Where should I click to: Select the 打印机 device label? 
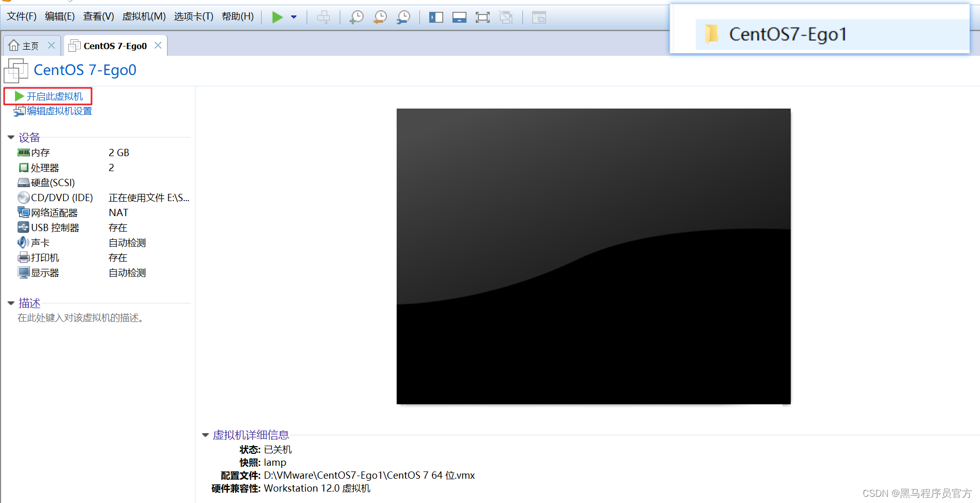coord(45,257)
